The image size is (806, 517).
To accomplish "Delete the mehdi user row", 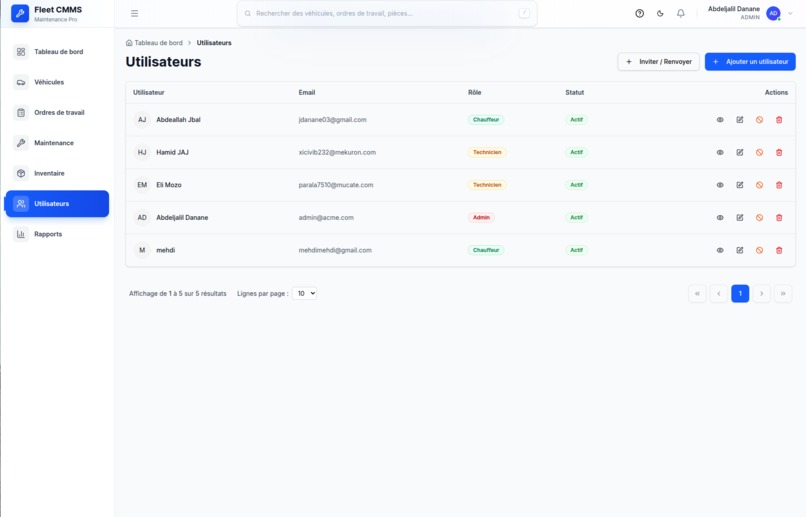I will [x=779, y=250].
